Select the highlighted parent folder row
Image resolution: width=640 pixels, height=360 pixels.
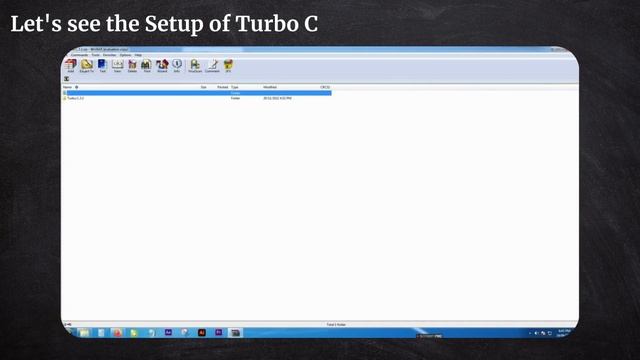[197, 93]
